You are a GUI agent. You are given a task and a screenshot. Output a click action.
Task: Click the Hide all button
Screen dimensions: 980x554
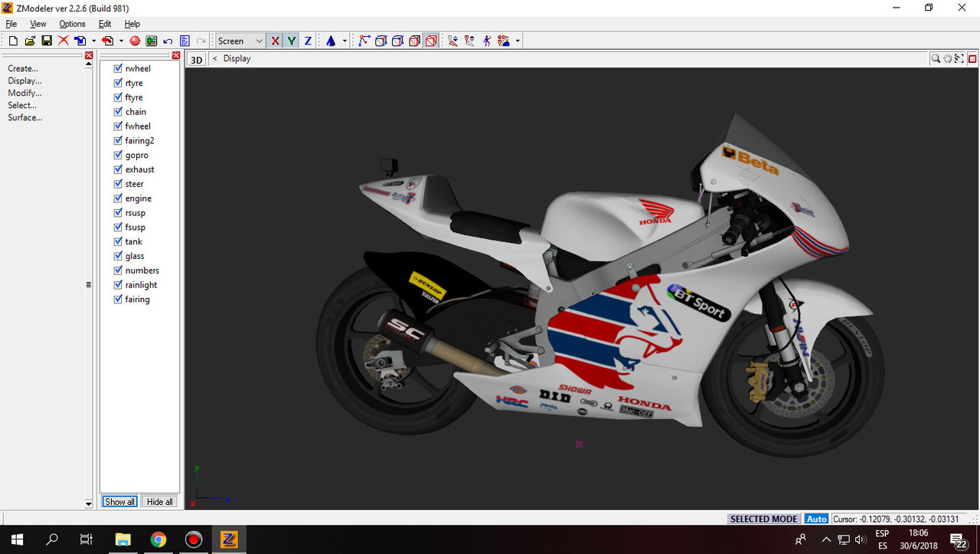(x=160, y=502)
